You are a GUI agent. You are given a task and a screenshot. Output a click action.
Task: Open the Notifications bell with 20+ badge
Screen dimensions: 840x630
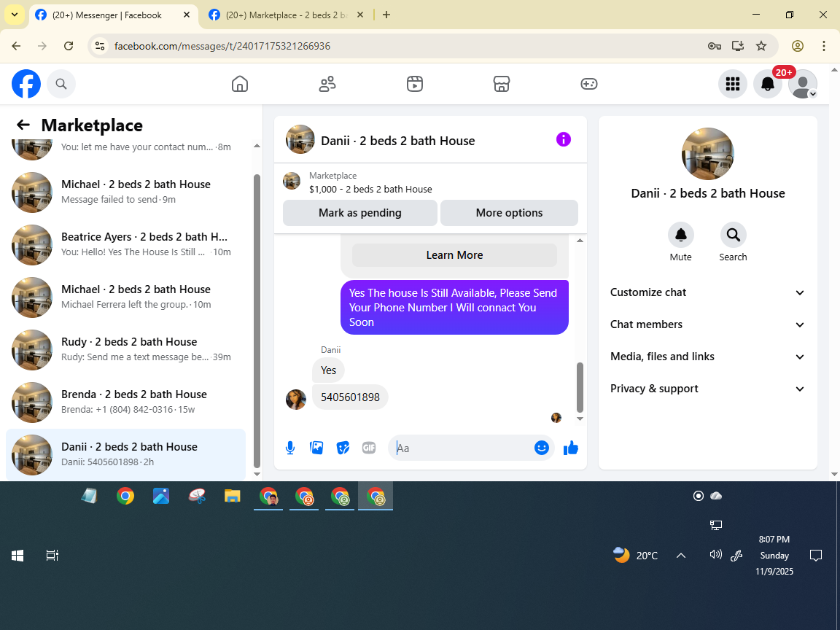(768, 84)
